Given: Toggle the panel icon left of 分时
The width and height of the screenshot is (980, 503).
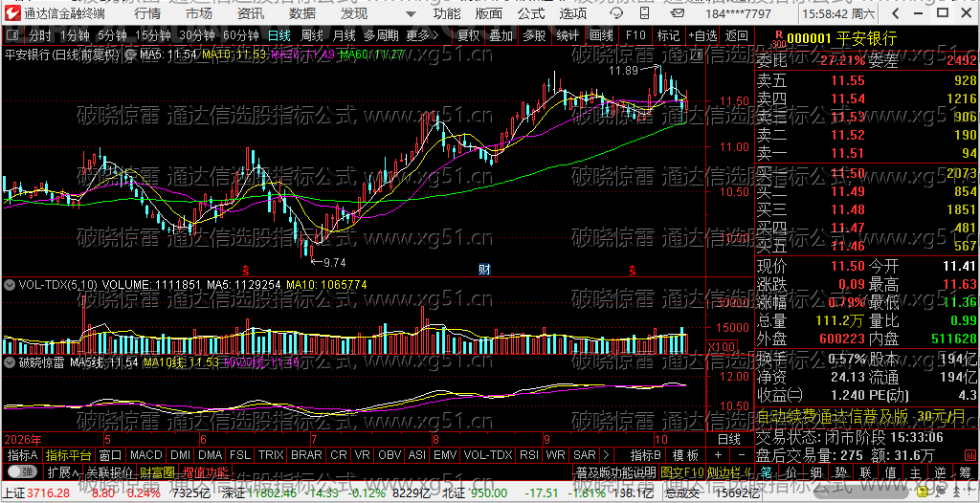Looking at the screenshot, I should pos(13,35).
